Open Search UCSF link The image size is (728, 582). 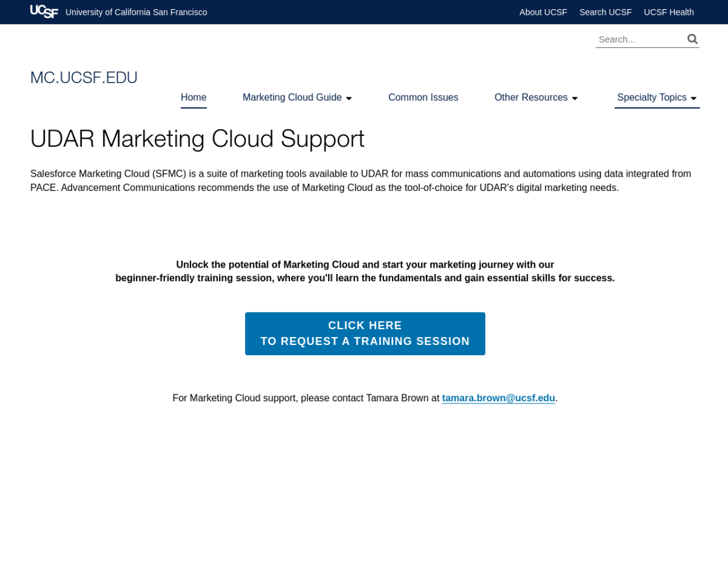pyautogui.click(x=605, y=12)
